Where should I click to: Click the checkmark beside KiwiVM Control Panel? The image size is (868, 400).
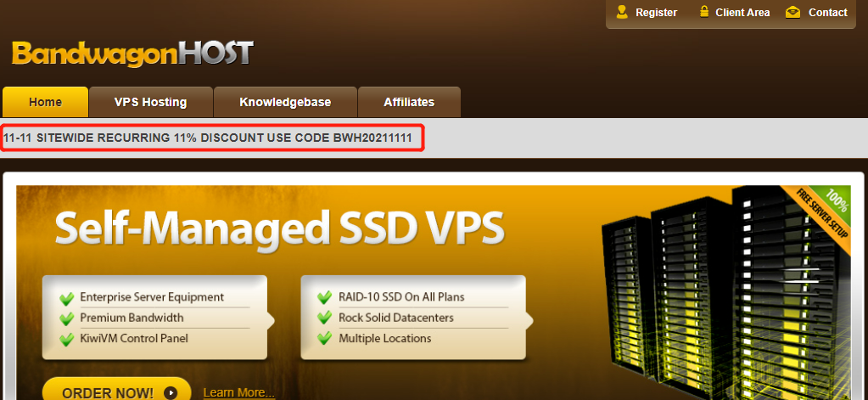coord(66,339)
